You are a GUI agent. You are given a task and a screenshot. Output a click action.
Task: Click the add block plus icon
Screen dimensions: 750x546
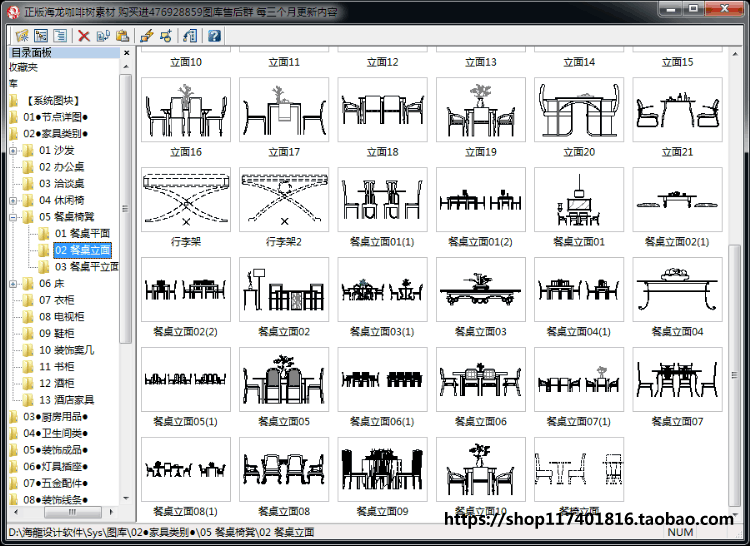click(x=165, y=35)
